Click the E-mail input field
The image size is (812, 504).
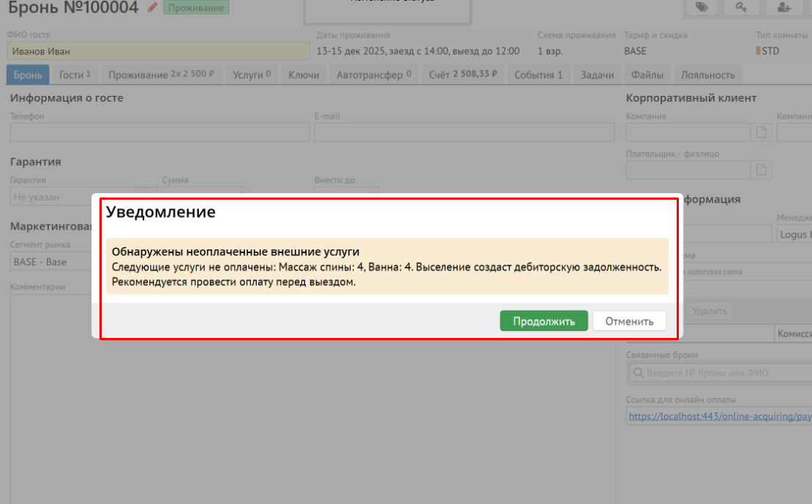(464, 132)
